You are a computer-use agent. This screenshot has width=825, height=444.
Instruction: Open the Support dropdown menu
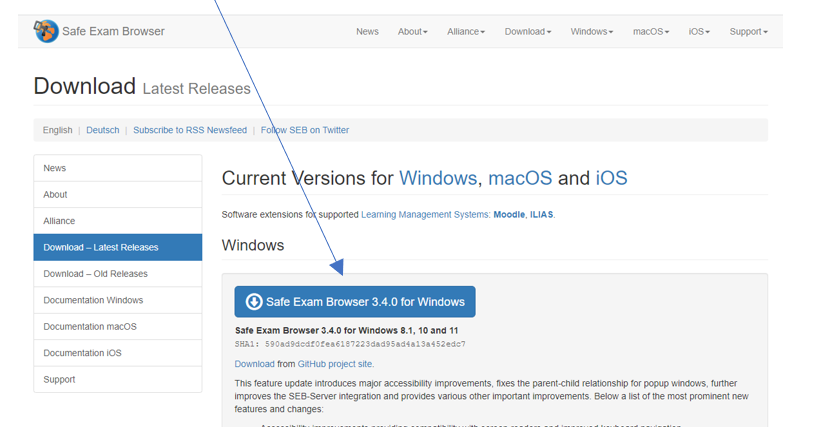[748, 32]
